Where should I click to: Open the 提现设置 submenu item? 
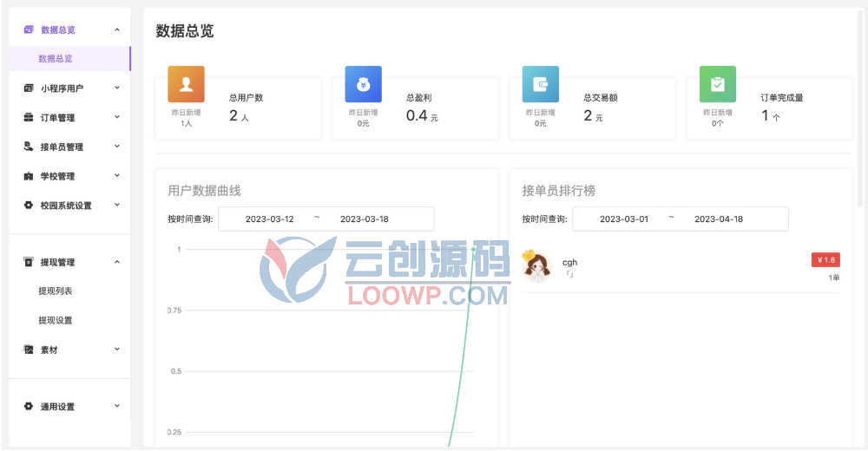click(56, 320)
